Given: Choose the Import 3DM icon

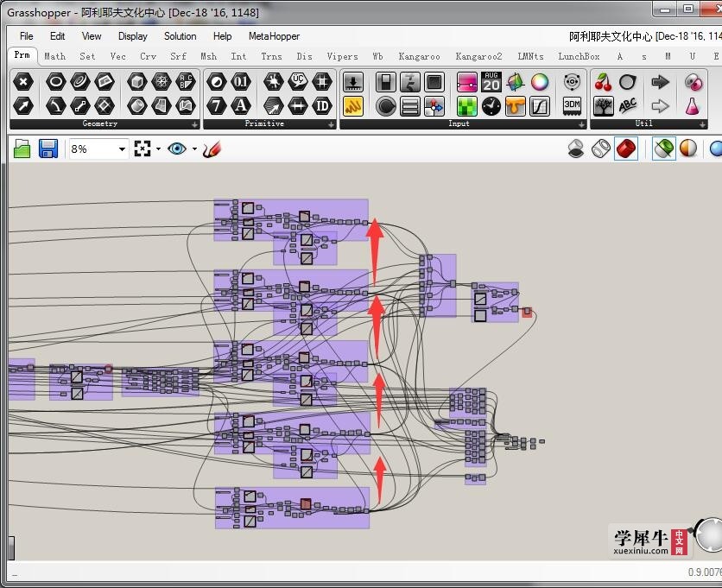Looking at the screenshot, I should point(572,106).
